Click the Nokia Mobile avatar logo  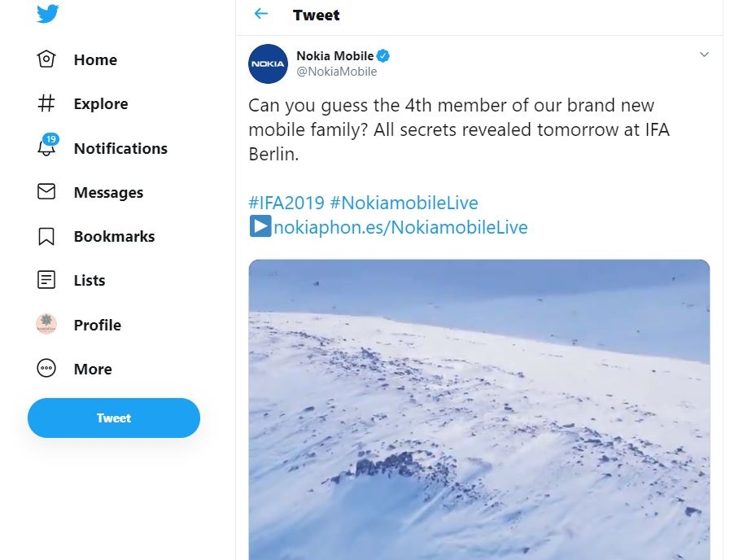coord(268,63)
